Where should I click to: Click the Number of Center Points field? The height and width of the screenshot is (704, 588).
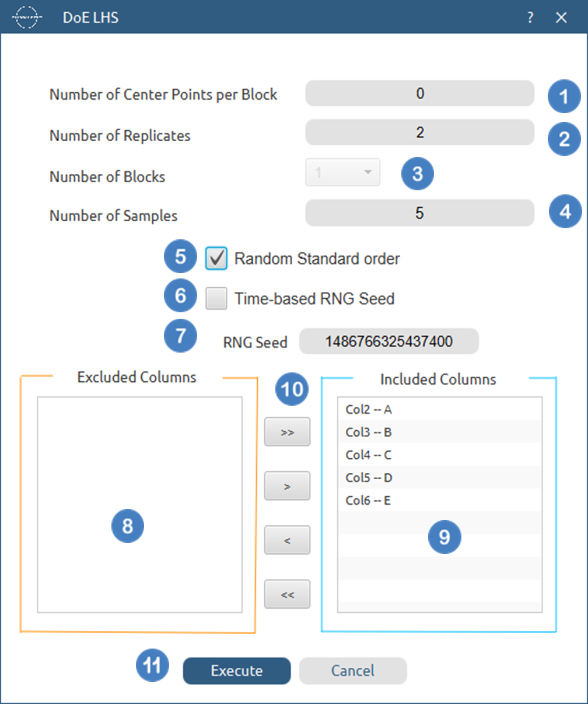click(419, 93)
